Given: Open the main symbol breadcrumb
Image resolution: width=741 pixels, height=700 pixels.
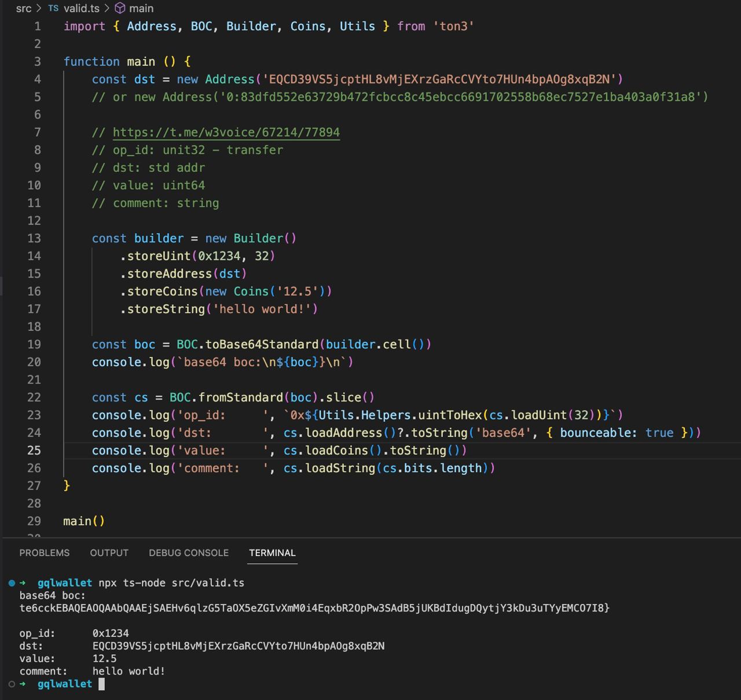Looking at the screenshot, I should point(141,8).
